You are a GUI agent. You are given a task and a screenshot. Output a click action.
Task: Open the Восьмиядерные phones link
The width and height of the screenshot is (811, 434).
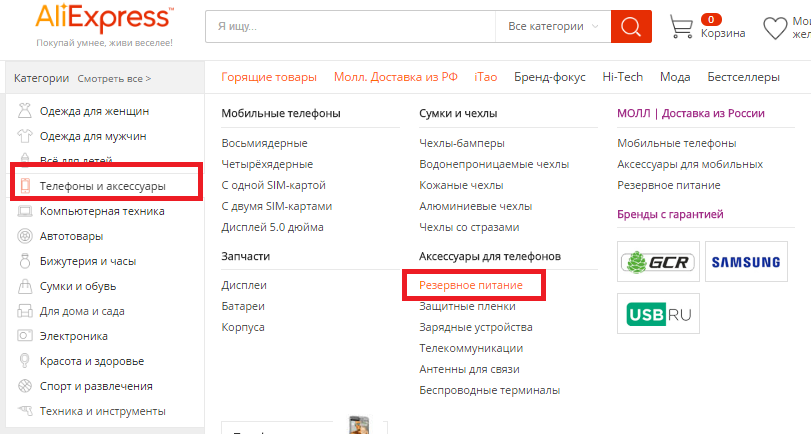point(264,143)
